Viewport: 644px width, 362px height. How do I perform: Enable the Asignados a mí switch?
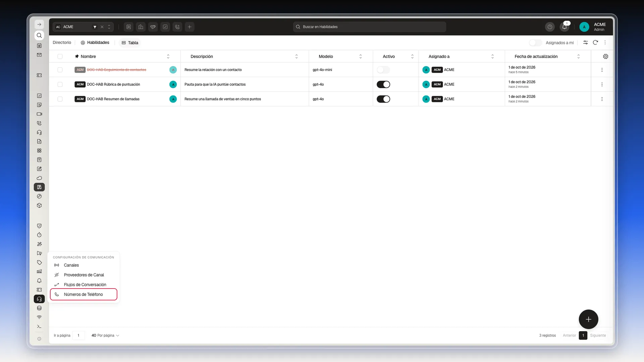(x=535, y=43)
